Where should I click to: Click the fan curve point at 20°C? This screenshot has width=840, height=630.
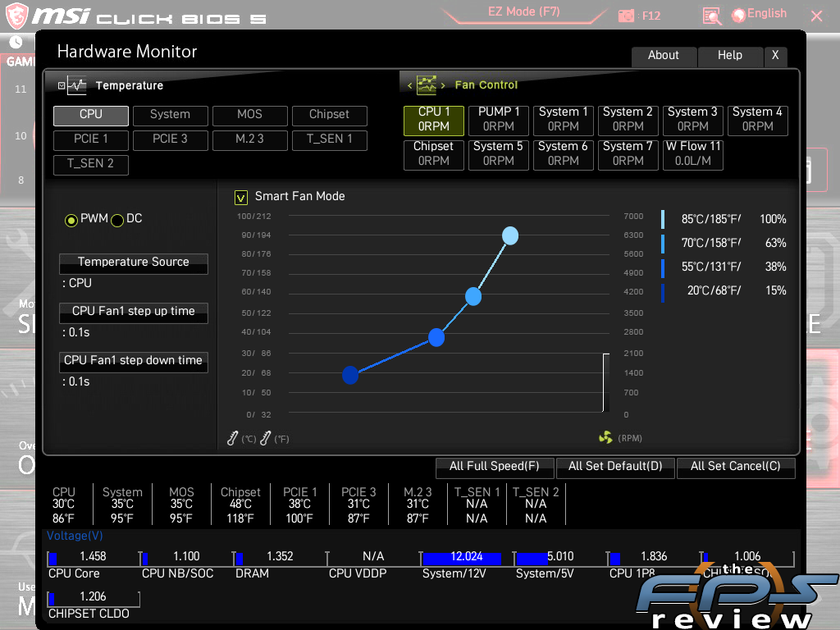tap(350, 375)
